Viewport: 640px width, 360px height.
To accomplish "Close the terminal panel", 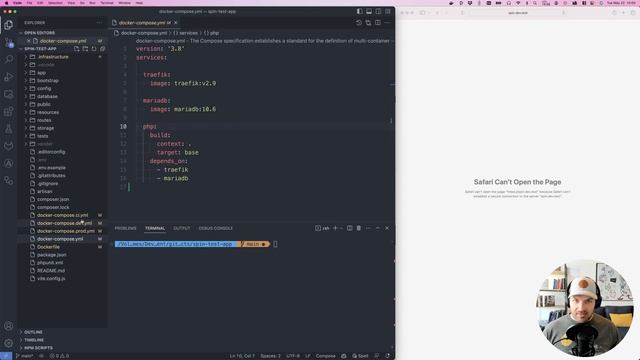I will [x=387, y=228].
